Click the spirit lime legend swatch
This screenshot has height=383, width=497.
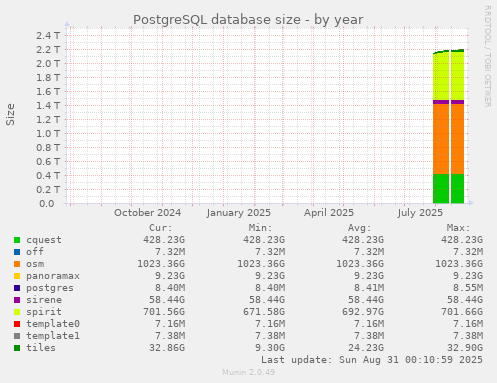[17, 312]
